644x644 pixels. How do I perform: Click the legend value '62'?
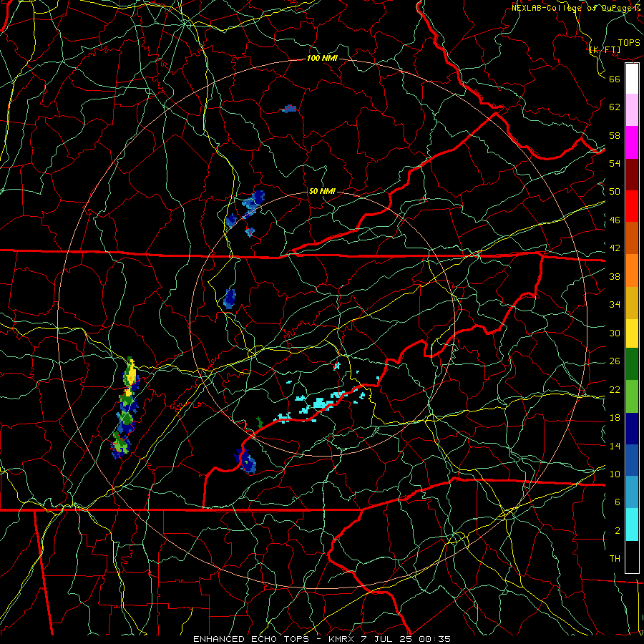(615, 107)
